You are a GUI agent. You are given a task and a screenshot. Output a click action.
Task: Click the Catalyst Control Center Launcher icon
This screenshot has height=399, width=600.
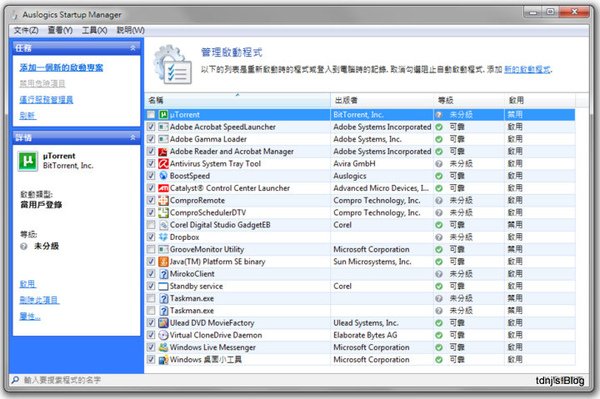(x=163, y=188)
